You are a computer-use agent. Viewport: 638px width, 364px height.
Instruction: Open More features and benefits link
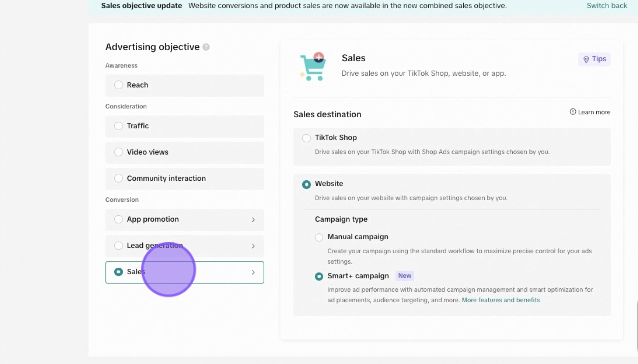coord(501,300)
